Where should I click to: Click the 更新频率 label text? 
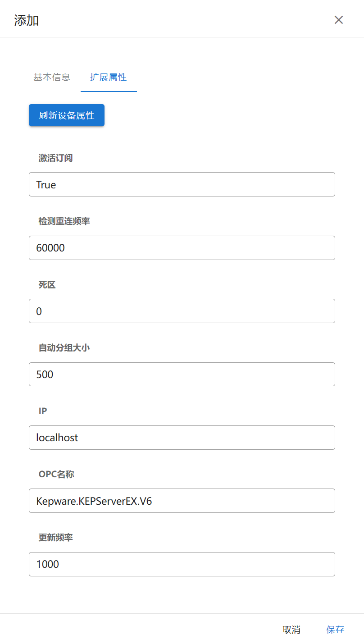[x=56, y=538]
